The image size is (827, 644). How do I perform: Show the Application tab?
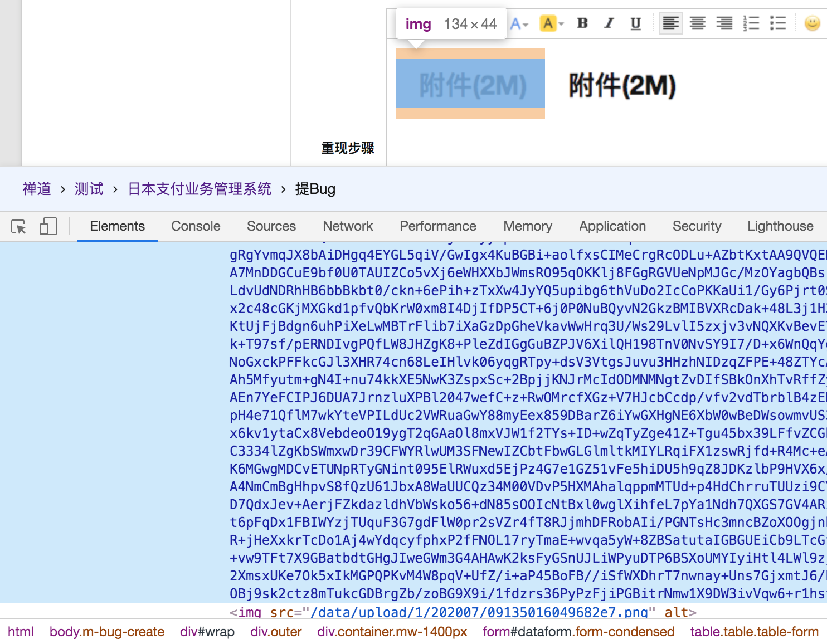612,226
